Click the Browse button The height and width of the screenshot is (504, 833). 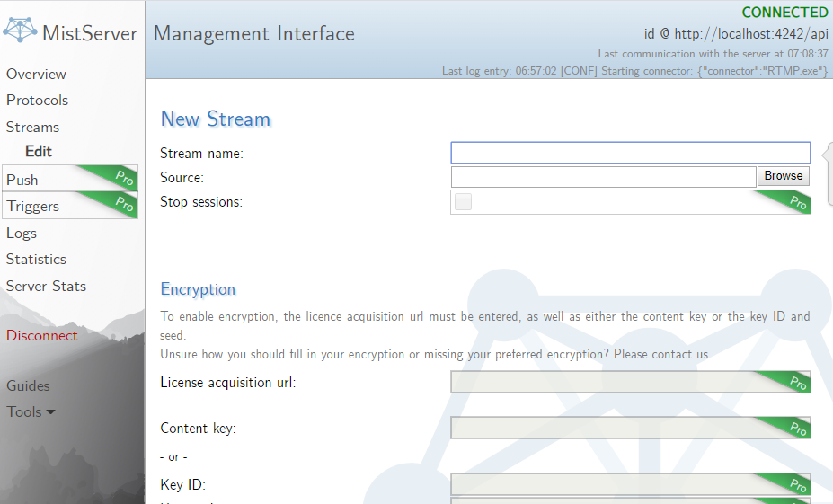pos(783,176)
